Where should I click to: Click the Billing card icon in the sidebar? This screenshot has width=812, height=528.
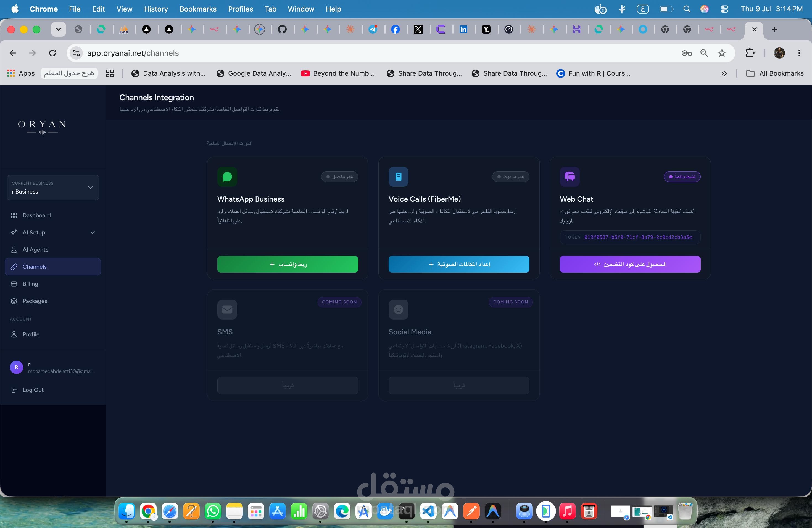click(x=14, y=284)
